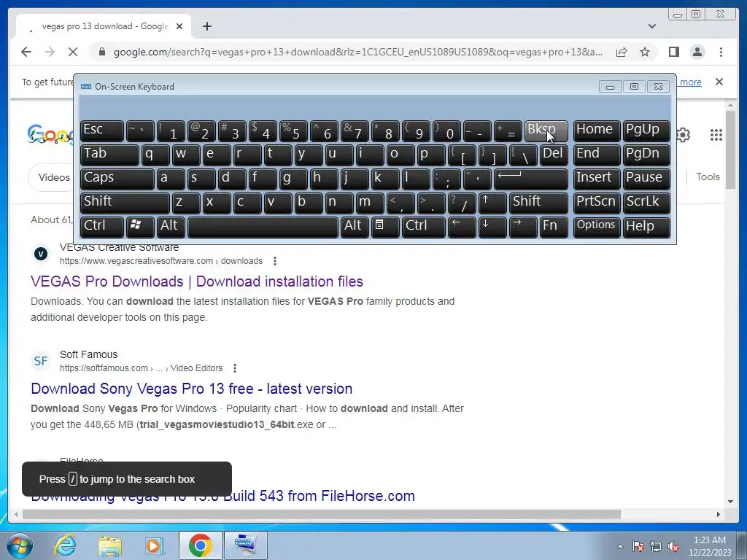Expand the Chrome tab search chevron

pyautogui.click(x=652, y=26)
